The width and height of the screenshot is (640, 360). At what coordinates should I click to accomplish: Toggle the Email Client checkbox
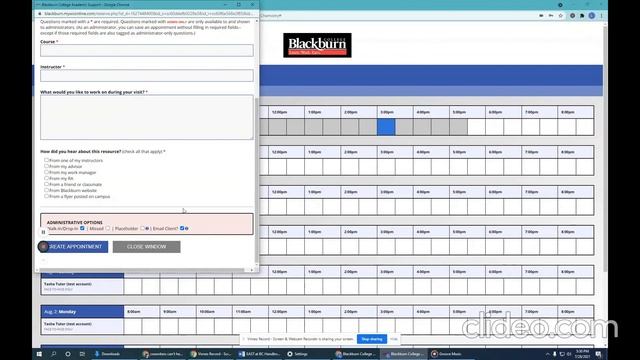(x=182, y=228)
